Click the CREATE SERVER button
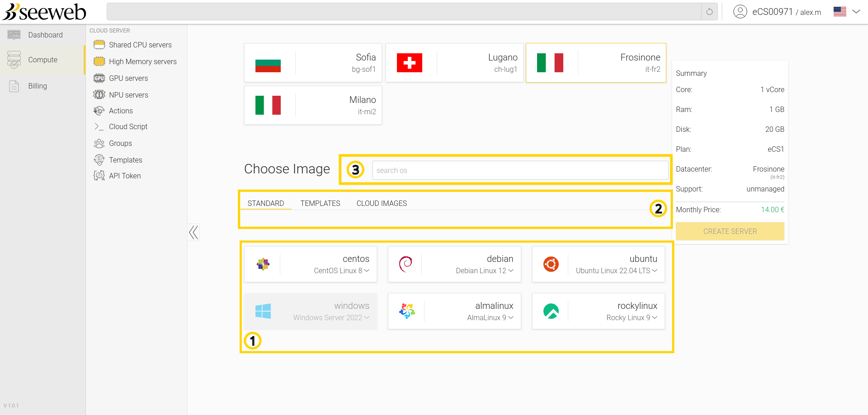Image resolution: width=868 pixels, height=415 pixels. [730, 231]
